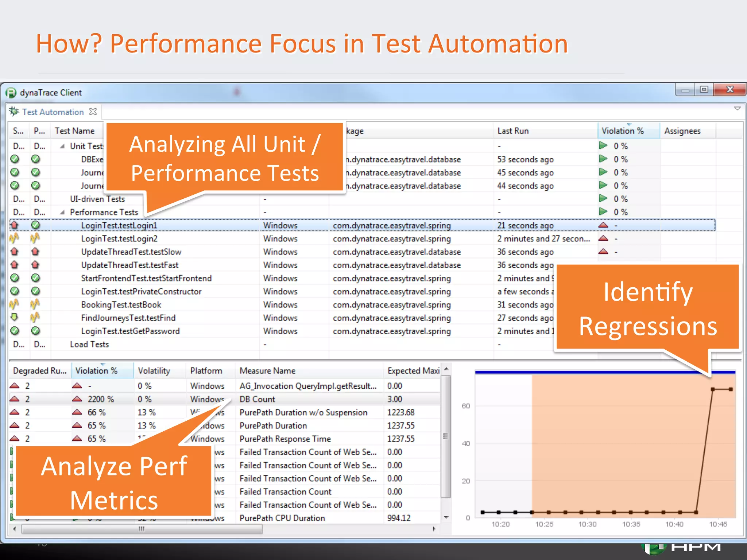Click the 1223.68 expected maximum value
This screenshot has width=747, height=560.
click(401, 412)
